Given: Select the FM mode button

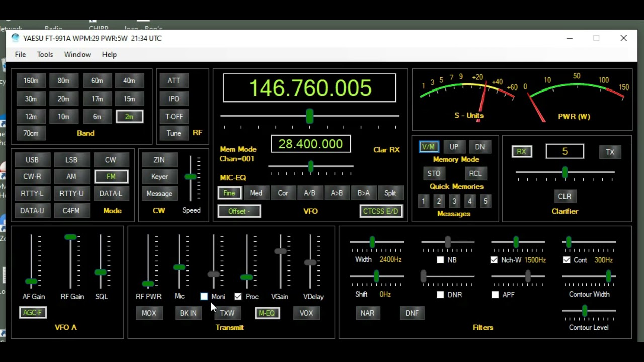Looking at the screenshot, I should [x=111, y=176].
